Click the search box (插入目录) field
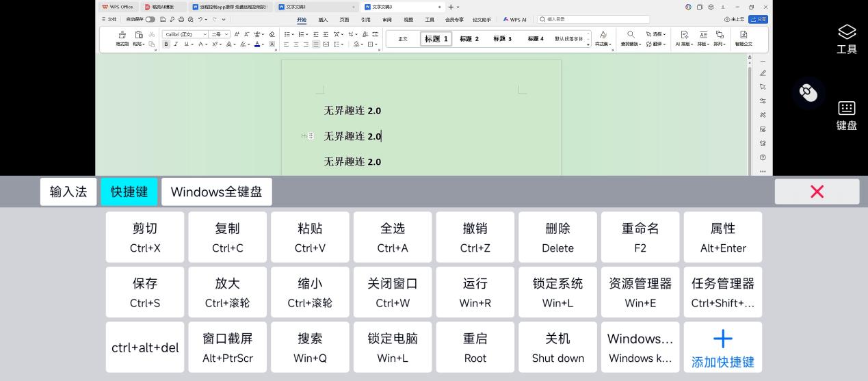Viewport: 868px width, 381px height. (x=593, y=19)
